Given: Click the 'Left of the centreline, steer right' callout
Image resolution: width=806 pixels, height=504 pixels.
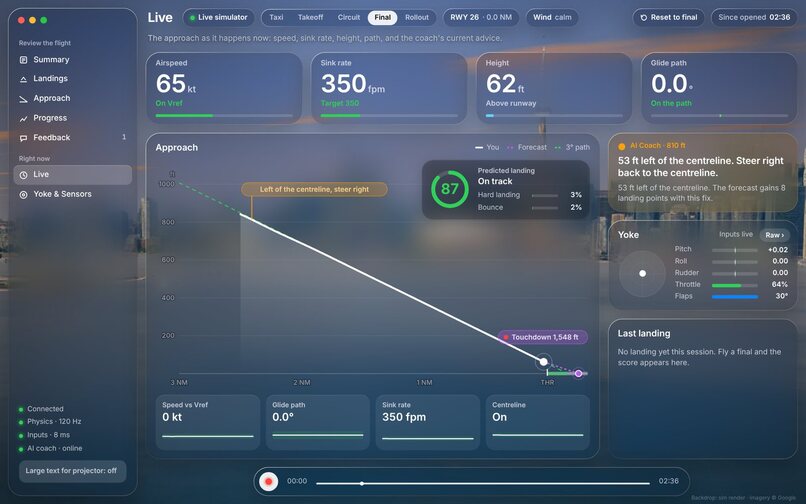Looking at the screenshot, I should point(314,189).
